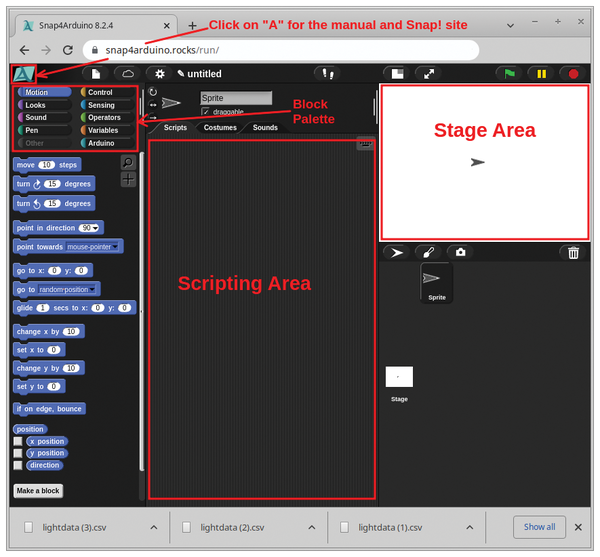Enable the x position watcher checkbox
This screenshot has height=557, width=600.
tap(18, 441)
